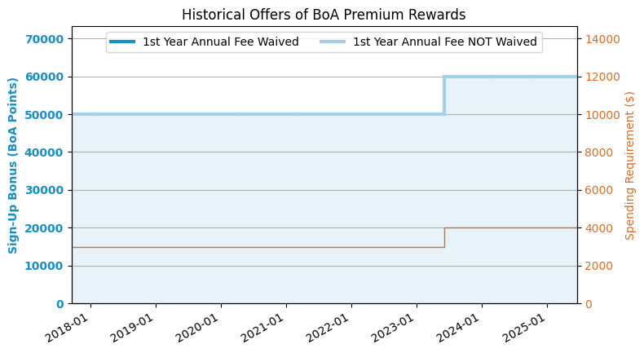
Task: Click the "Spending Requirement ($)" axis label
Action: coord(630,165)
